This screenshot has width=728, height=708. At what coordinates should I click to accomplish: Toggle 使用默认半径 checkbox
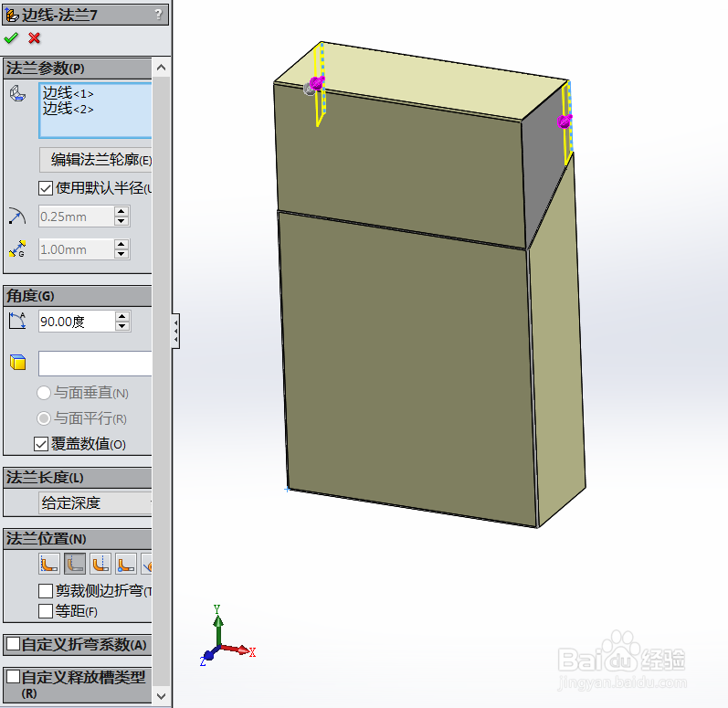46,188
